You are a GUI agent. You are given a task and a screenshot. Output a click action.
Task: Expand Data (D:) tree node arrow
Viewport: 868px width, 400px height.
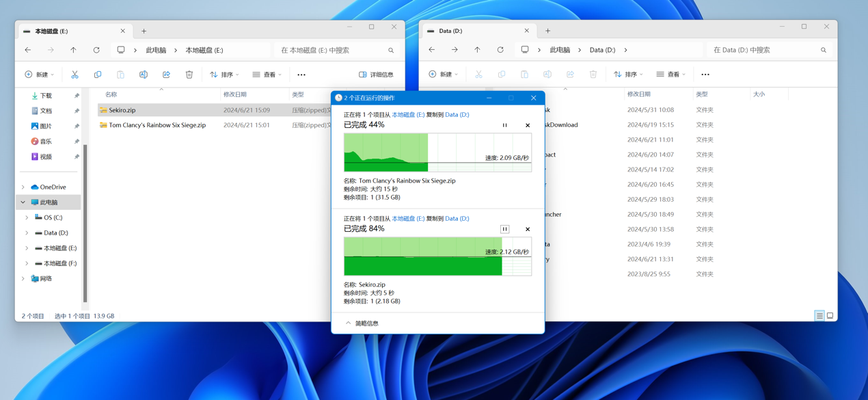coord(27,232)
